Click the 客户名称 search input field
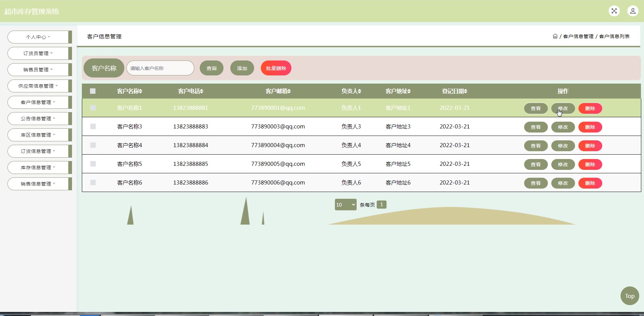The height and width of the screenshot is (316, 644). click(x=160, y=68)
